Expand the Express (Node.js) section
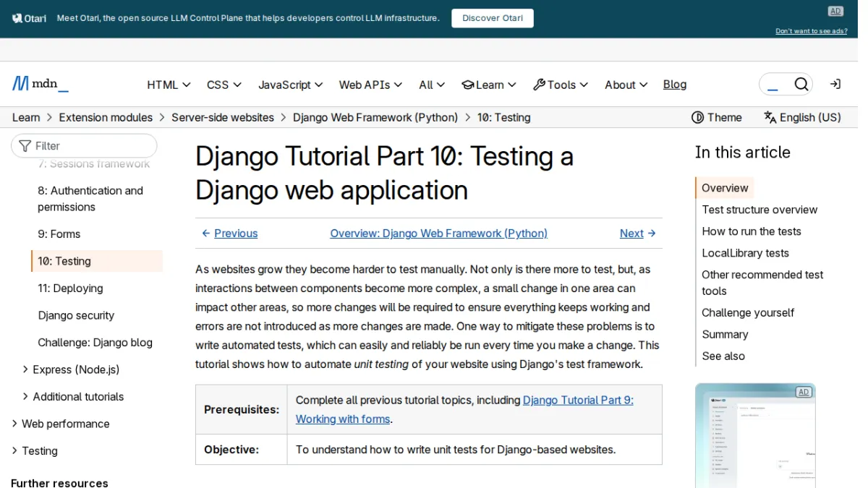The width and height of the screenshot is (868, 488). click(71, 369)
